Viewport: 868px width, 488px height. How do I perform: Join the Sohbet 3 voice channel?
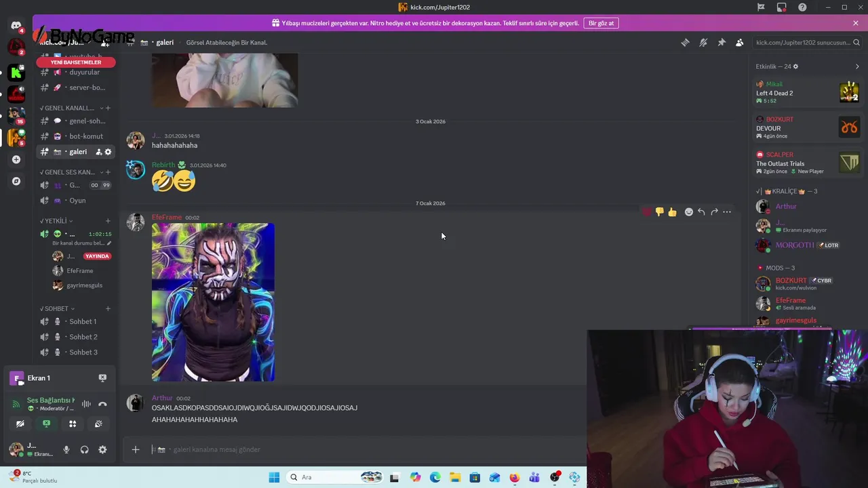pyautogui.click(x=75, y=352)
